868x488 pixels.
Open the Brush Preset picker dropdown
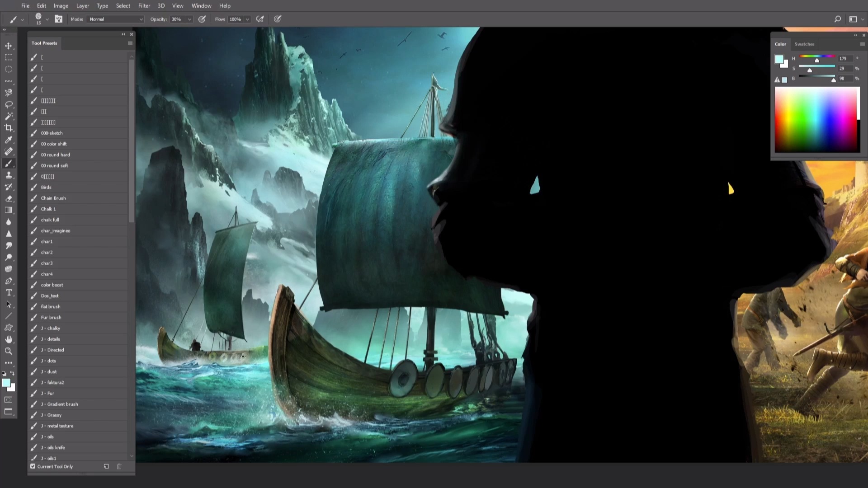(47, 19)
